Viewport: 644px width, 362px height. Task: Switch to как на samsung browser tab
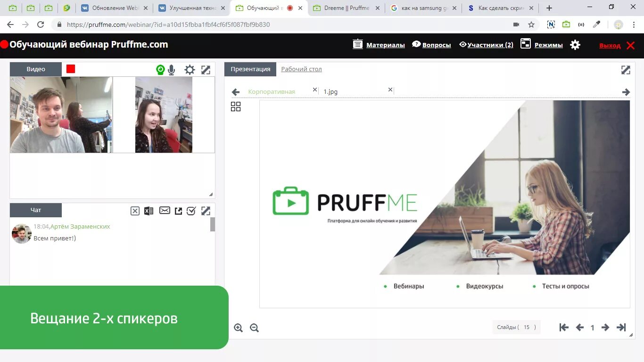(x=423, y=8)
